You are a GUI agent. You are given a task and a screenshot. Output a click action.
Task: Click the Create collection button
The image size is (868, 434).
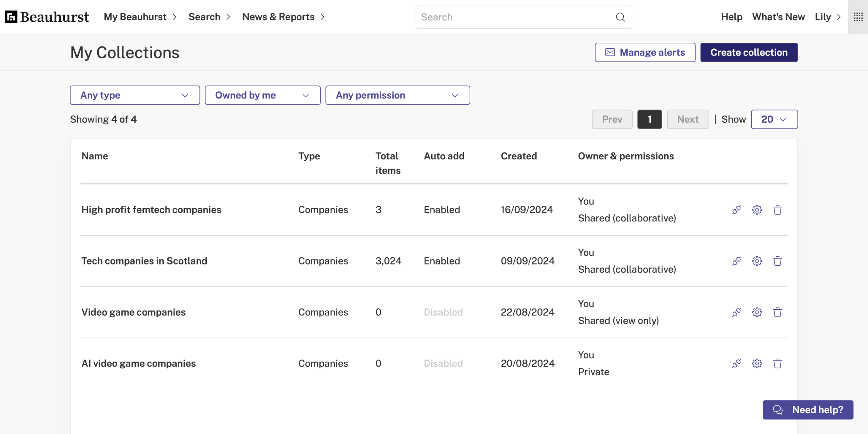749,53
